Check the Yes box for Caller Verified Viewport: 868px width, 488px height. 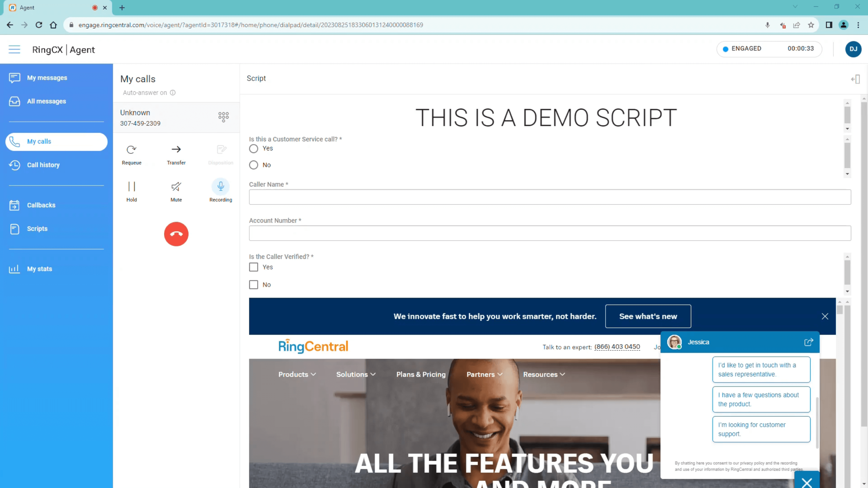pos(253,267)
